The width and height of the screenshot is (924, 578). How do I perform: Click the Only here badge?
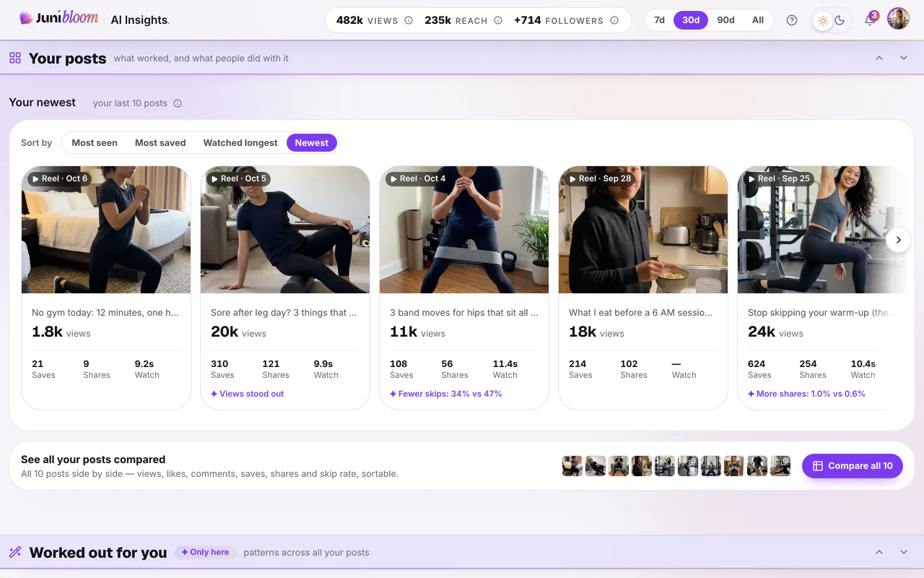pos(205,552)
